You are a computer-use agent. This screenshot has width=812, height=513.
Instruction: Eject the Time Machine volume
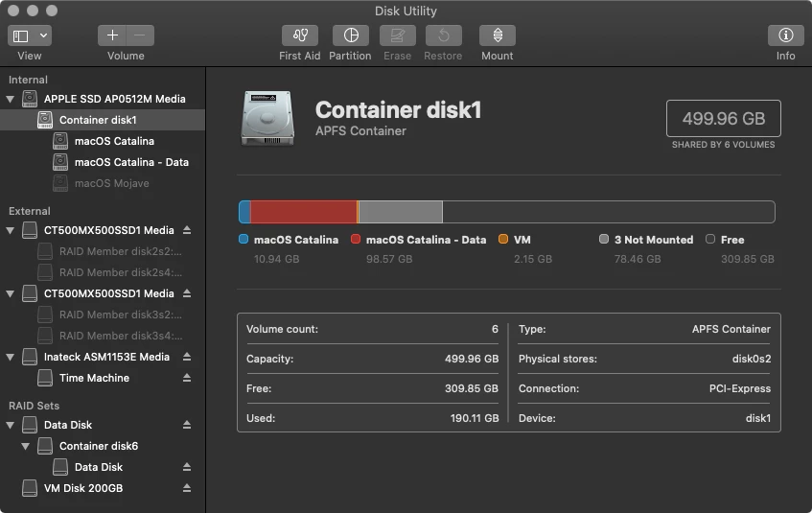pos(187,378)
